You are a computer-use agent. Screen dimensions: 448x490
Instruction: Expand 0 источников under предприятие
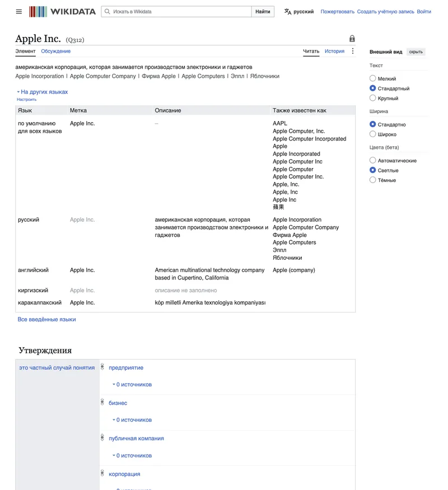(132, 384)
